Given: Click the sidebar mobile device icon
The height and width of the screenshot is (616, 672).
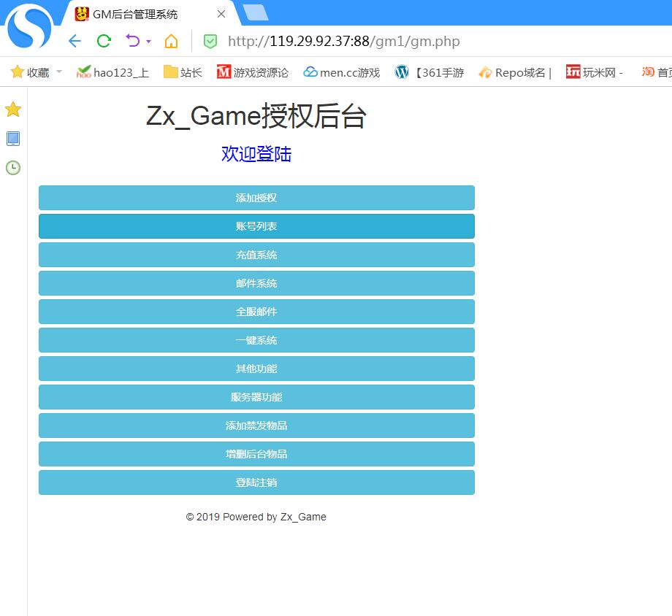Looking at the screenshot, I should [x=13, y=139].
